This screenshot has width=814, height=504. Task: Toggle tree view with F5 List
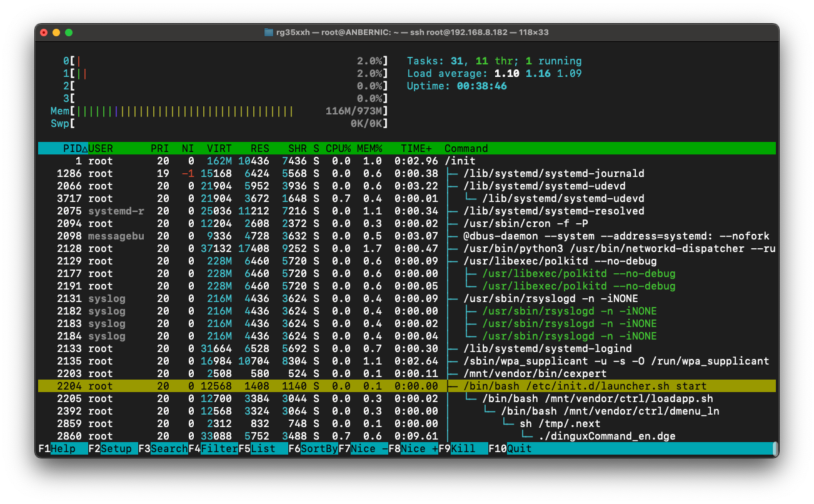263,448
